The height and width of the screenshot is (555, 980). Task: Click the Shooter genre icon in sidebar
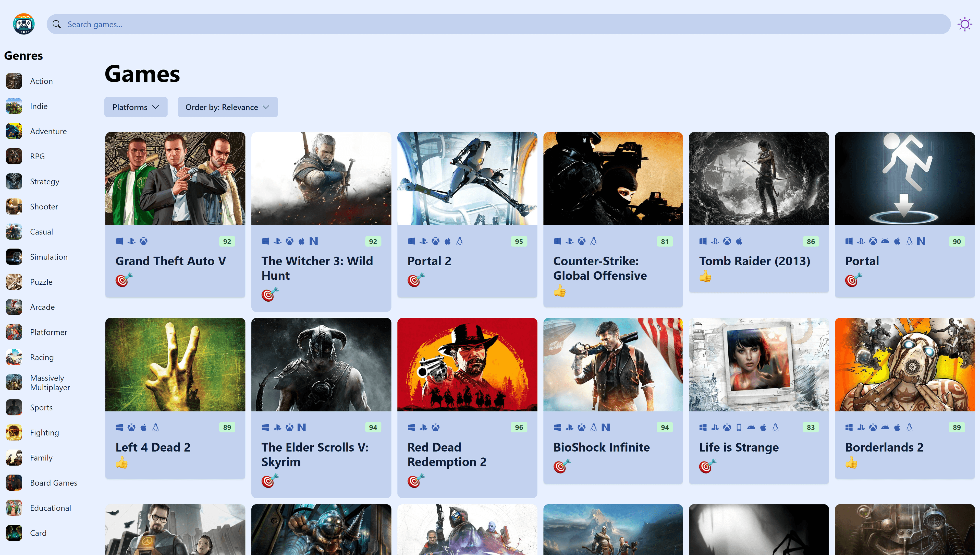tap(15, 206)
